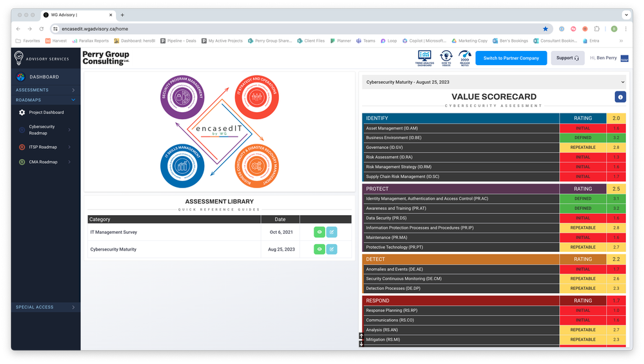Open the How To Videos icon
Viewport: 644px width, 364px height.
point(446,58)
